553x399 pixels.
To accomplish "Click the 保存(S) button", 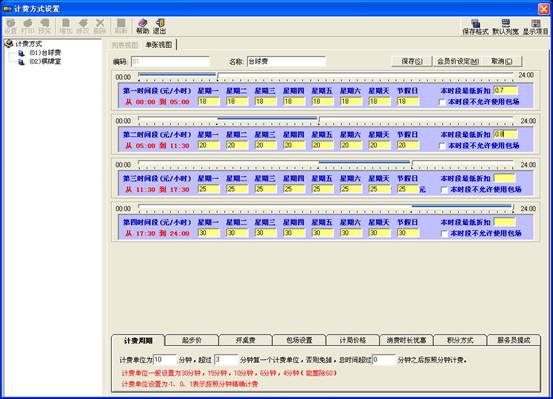I will tap(412, 61).
